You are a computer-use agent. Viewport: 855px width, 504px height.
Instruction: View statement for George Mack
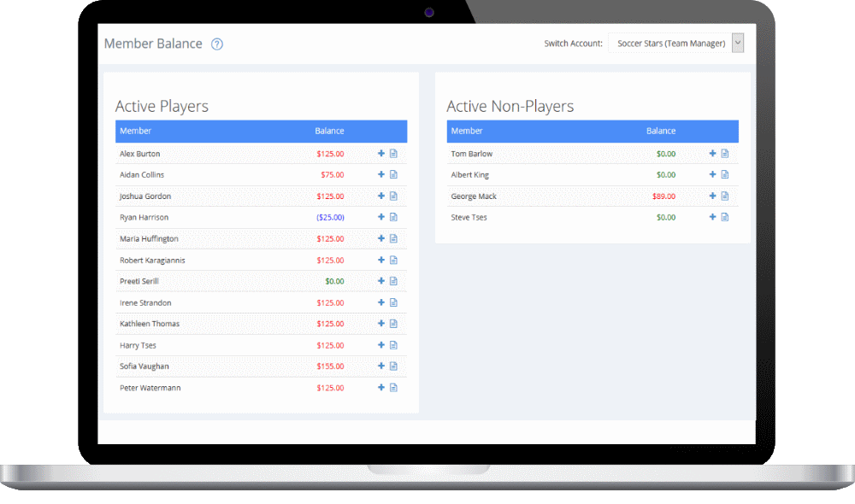coord(725,196)
